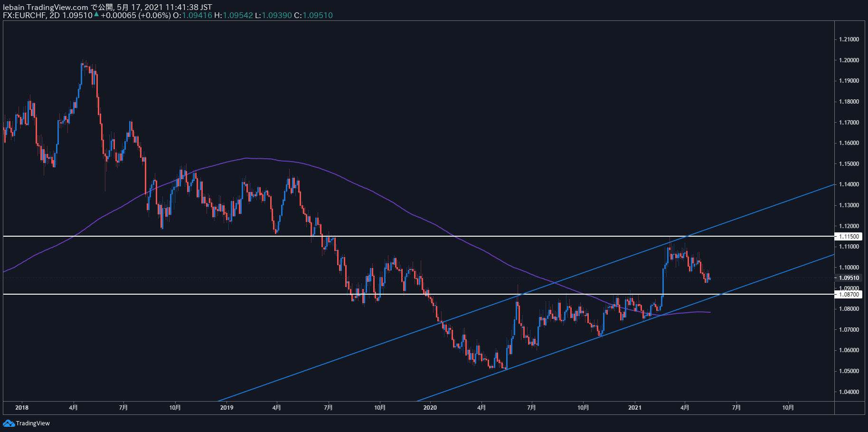Click the TradingView text next to logo
868x432 pixels.
[33, 423]
